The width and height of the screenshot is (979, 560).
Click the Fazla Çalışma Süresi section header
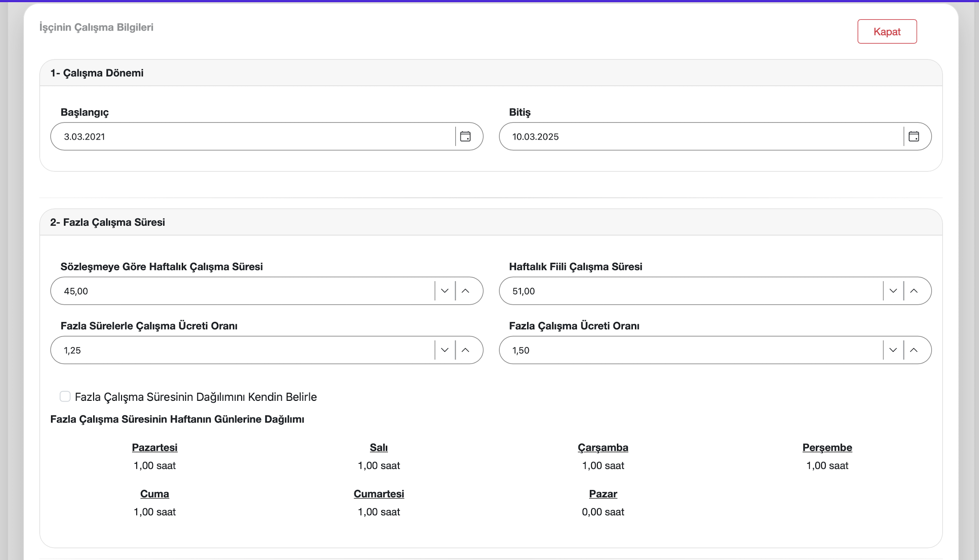(x=107, y=222)
